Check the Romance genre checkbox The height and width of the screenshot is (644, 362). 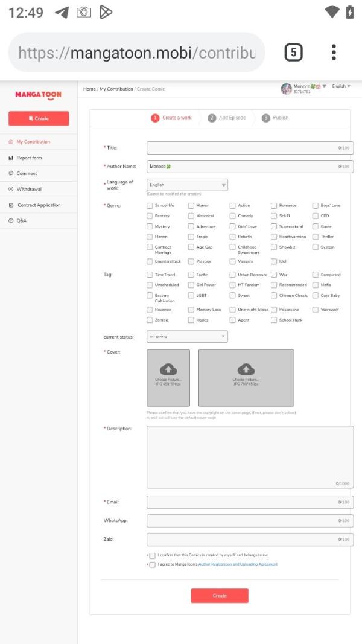coord(274,205)
